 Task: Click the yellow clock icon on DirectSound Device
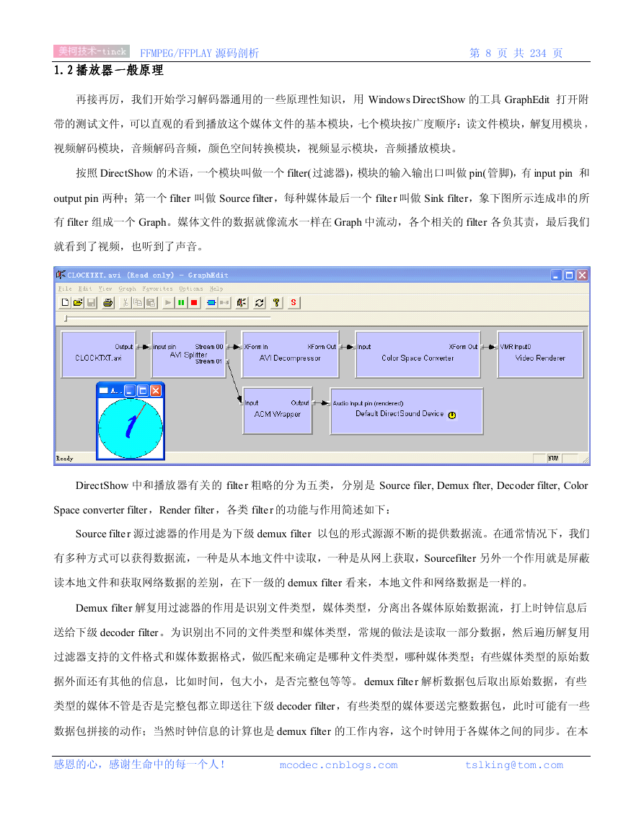tap(451, 415)
